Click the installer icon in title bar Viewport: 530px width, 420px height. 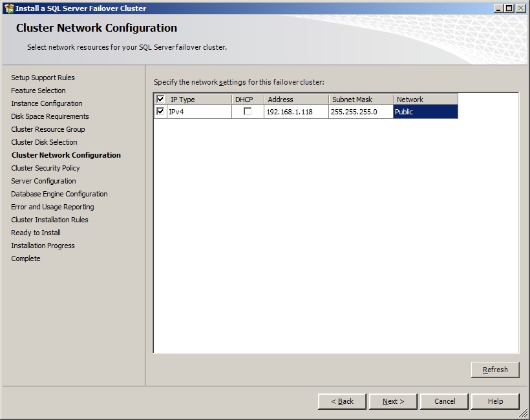[9, 8]
